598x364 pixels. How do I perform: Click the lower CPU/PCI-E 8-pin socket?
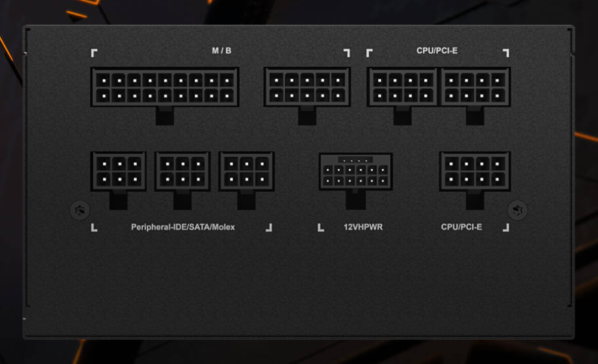[475, 171]
